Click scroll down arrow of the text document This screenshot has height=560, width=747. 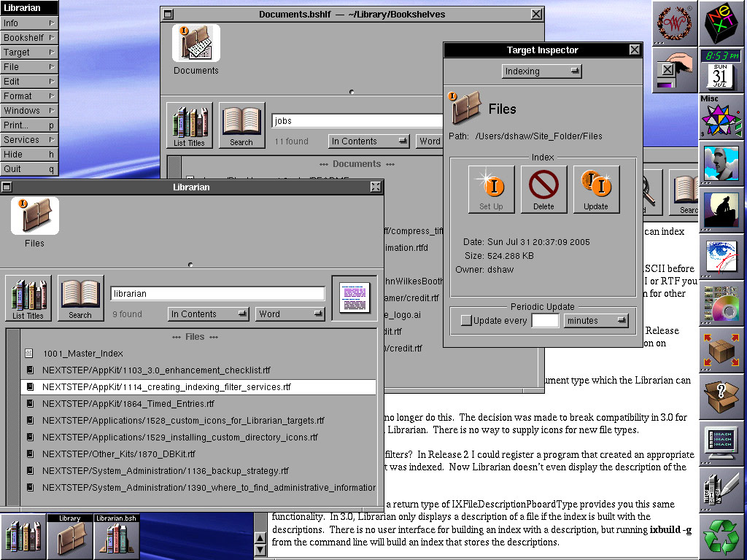pyautogui.click(x=260, y=550)
